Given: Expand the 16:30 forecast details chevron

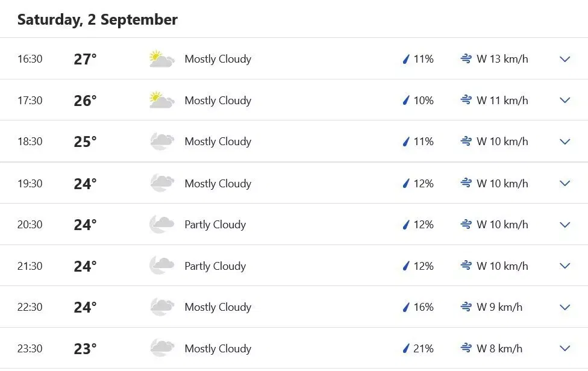Looking at the screenshot, I should 565,59.
